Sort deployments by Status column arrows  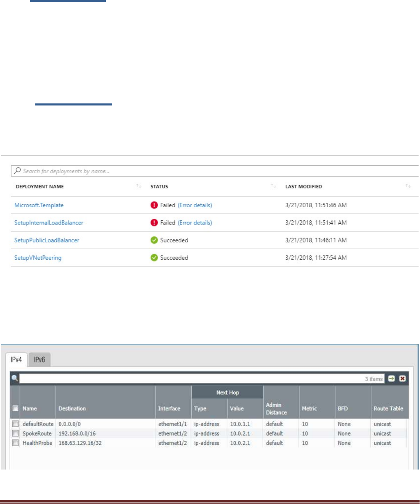point(273,186)
